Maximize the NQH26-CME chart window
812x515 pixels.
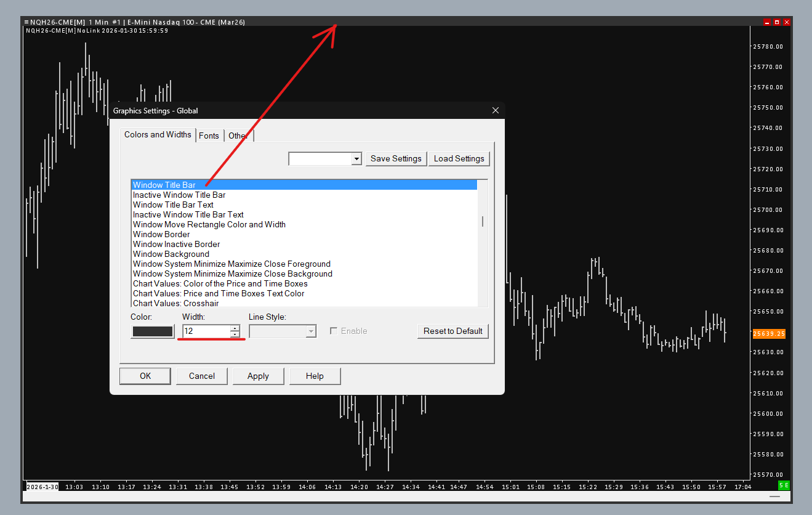click(x=777, y=22)
